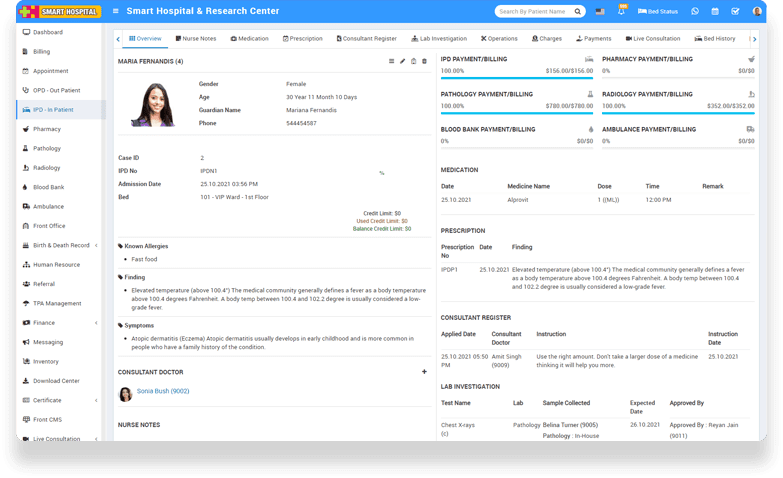Open patient options list icon beside name
Screen dimensions: 783x478
(392, 61)
